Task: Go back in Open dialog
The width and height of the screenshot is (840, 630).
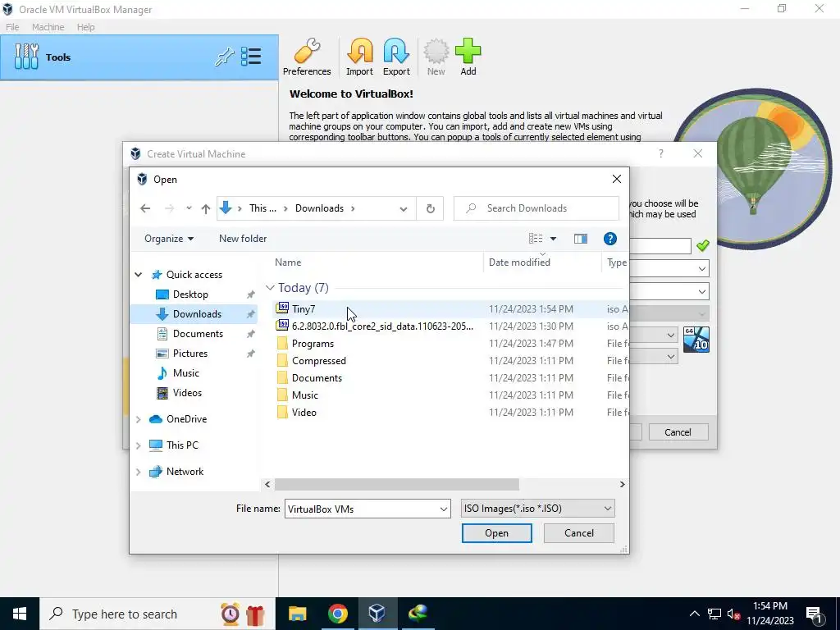Action: click(x=145, y=208)
